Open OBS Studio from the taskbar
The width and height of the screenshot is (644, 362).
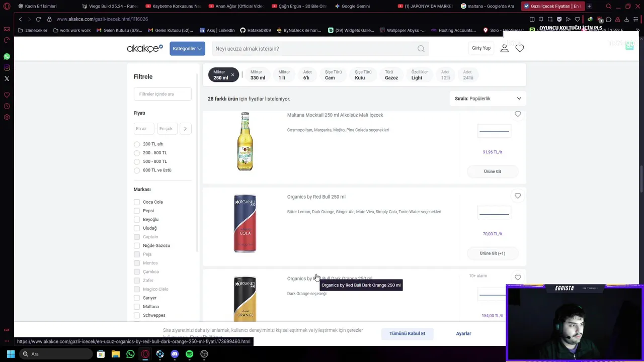tap(204, 354)
